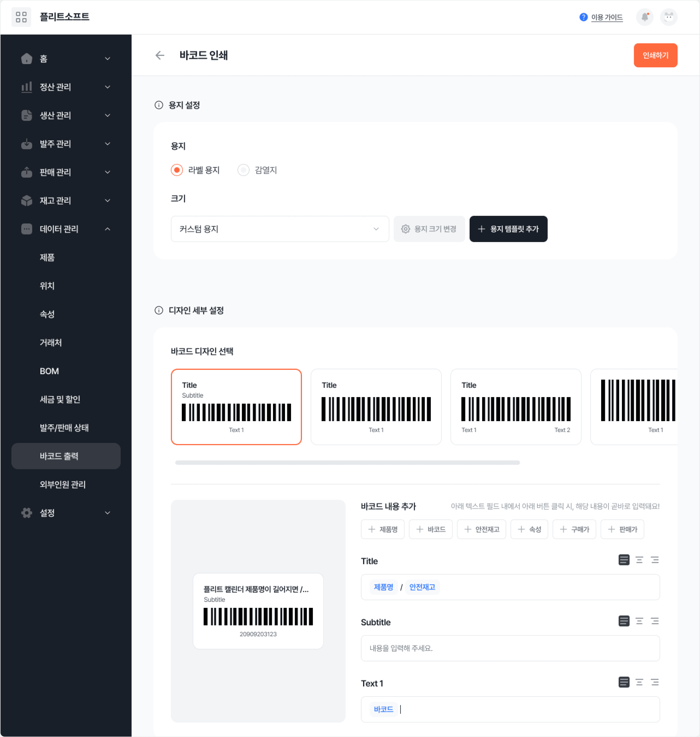
Task: Set Title alignment to center
Action: (x=639, y=560)
